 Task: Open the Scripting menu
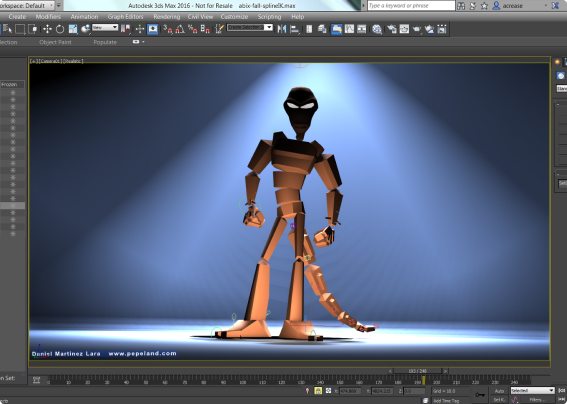pos(269,17)
